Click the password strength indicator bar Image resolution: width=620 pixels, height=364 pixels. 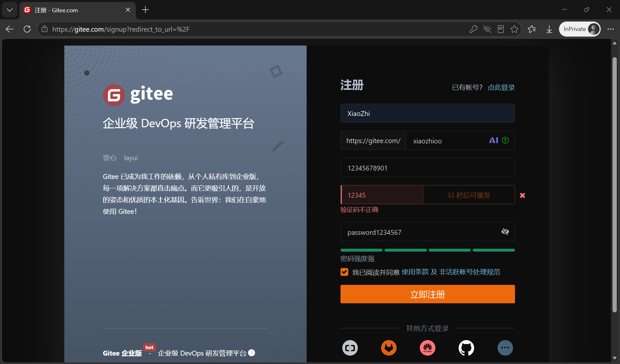point(427,250)
